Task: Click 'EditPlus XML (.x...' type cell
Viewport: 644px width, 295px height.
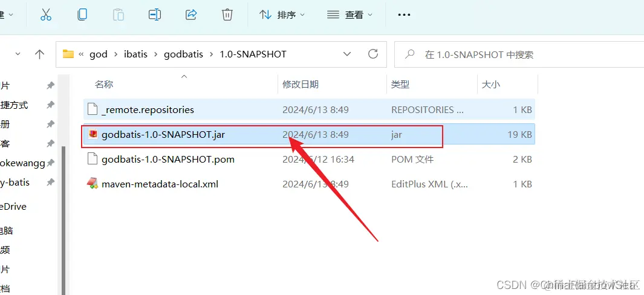Action: [429, 184]
